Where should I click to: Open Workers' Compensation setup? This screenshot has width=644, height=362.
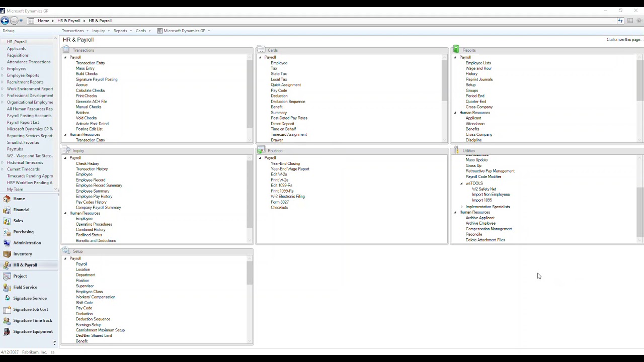click(95, 297)
